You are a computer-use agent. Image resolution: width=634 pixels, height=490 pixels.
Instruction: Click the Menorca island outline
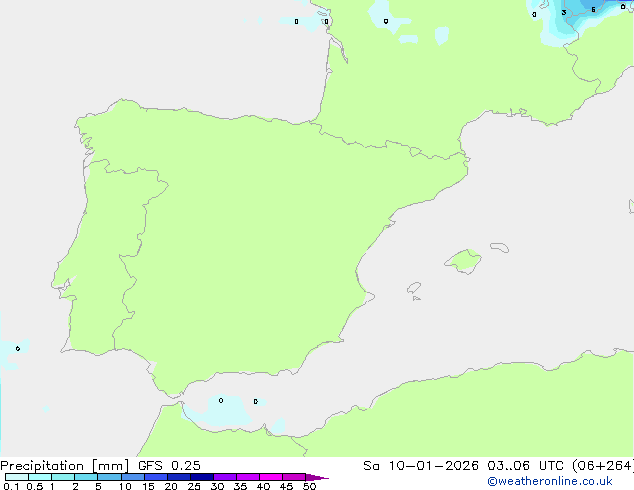tap(498, 245)
